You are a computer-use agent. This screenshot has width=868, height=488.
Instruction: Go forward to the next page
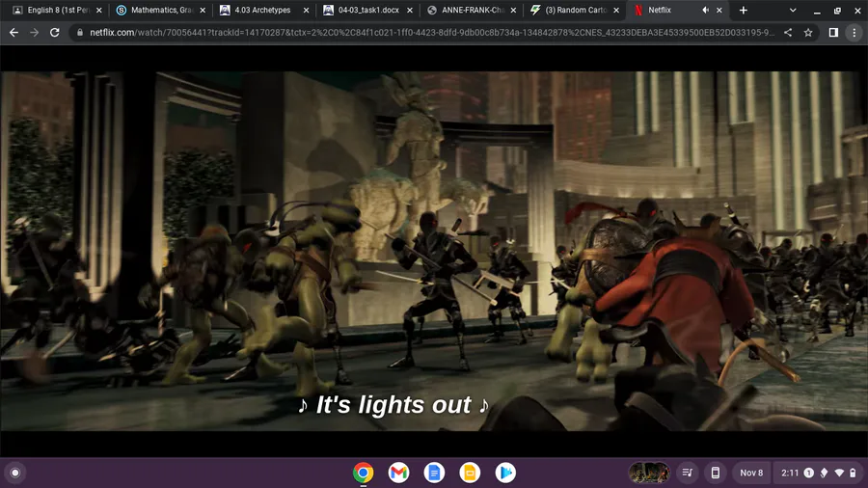coord(35,33)
